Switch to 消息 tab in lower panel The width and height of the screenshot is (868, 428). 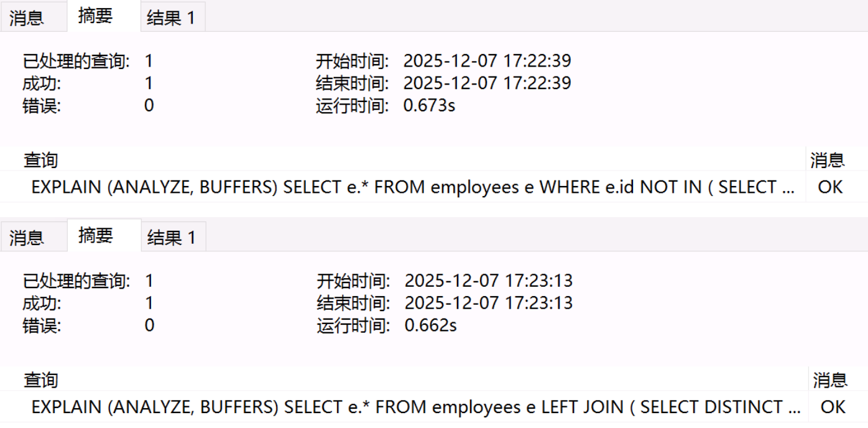[x=27, y=237]
